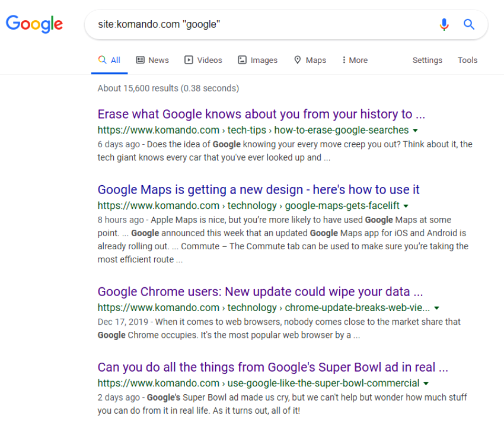Viewport: 504px width, 425px height.
Task: Open the Settings menu
Action: (427, 60)
